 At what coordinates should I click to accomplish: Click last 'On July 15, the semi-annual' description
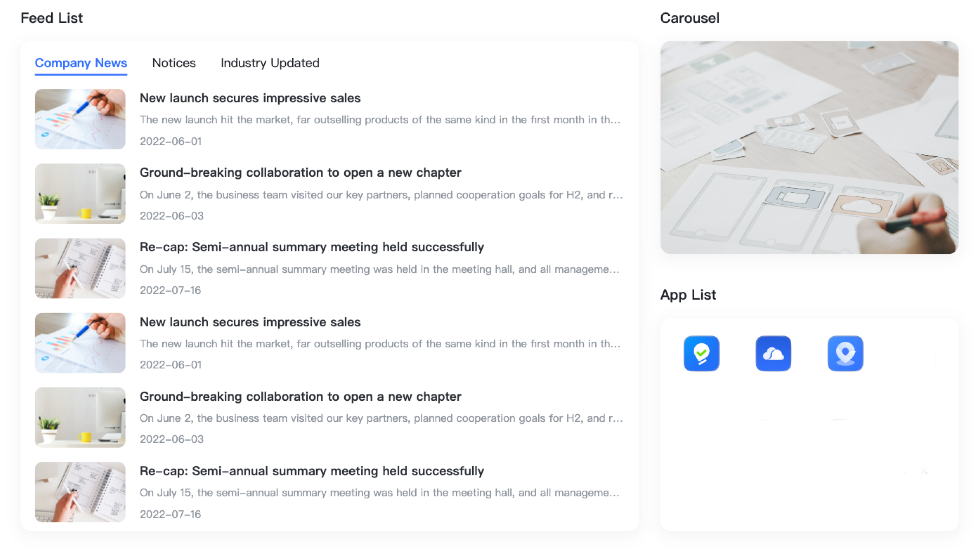coord(380,493)
